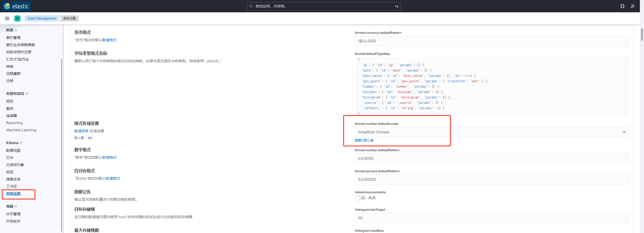Click the 'en' default value badge
This screenshot has height=233, width=644.
click(90, 138)
